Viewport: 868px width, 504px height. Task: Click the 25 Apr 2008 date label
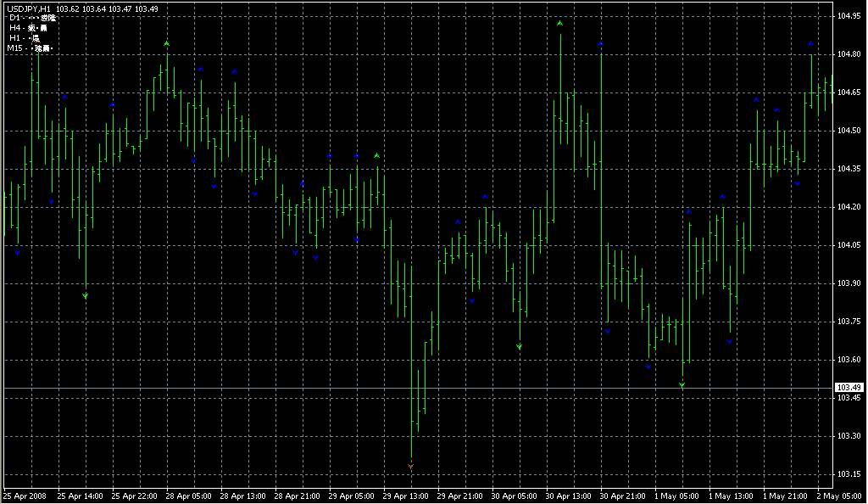pos(25,496)
